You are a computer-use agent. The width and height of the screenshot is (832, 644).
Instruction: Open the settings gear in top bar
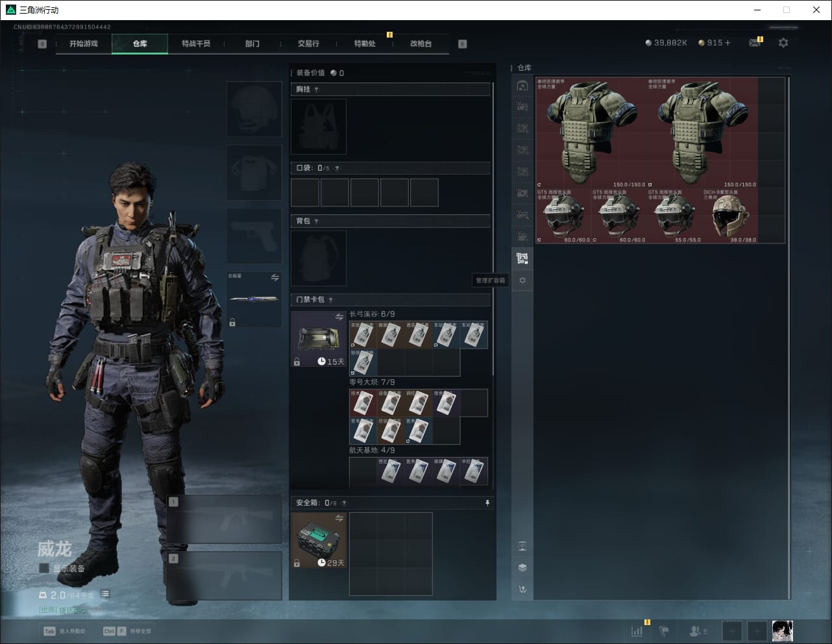coord(783,43)
